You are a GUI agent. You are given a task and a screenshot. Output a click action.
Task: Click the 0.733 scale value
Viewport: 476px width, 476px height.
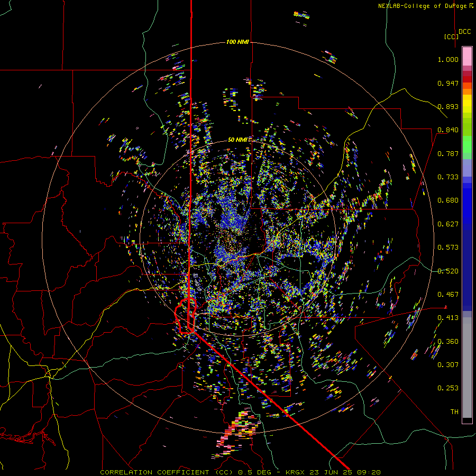[448, 177]
